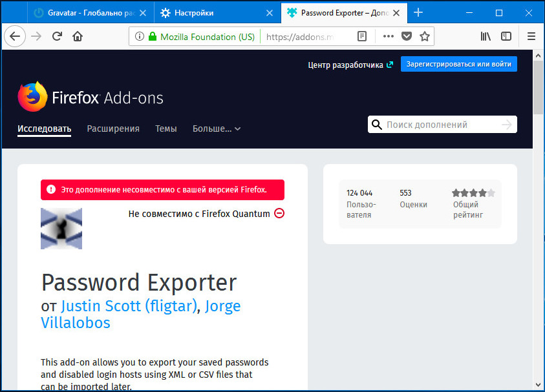
Task: Switch to the Настройки tab
Action: pyautogui.click(x=217, y=13)
